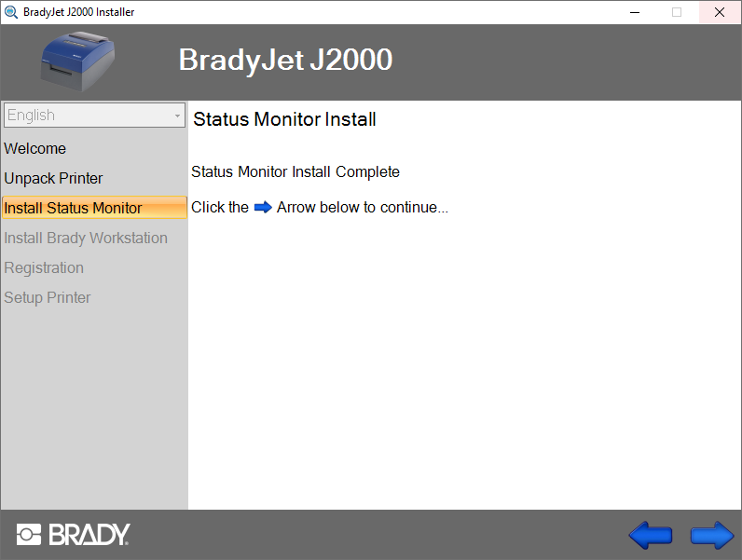Open the English language dropdown
Viewport: 742px width, 560px height.
(x=95, y=115)
